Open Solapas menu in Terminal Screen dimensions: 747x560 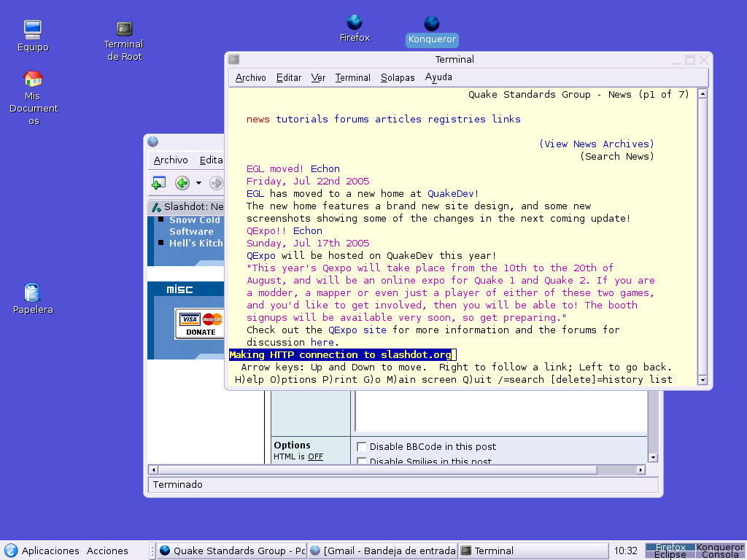click(x=398, y=77)
